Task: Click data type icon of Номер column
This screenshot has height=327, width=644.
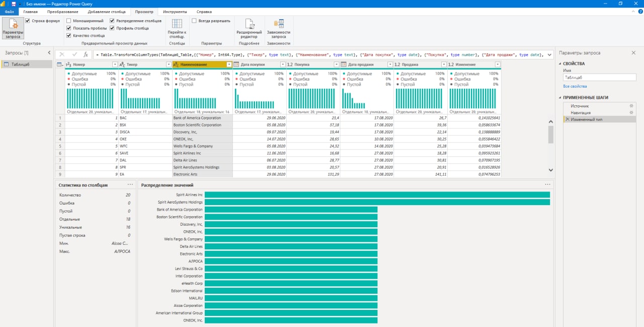Action: click(69, 64)
